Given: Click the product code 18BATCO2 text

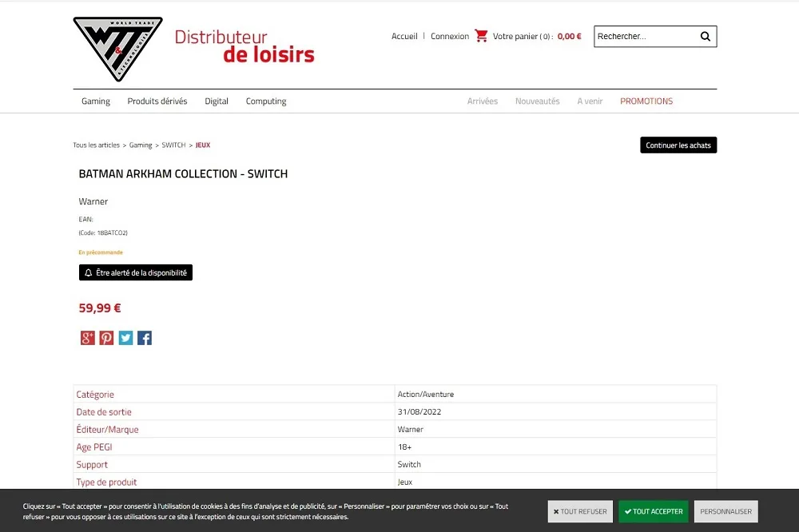Looking at the screenshot, I should click(103, 233).
